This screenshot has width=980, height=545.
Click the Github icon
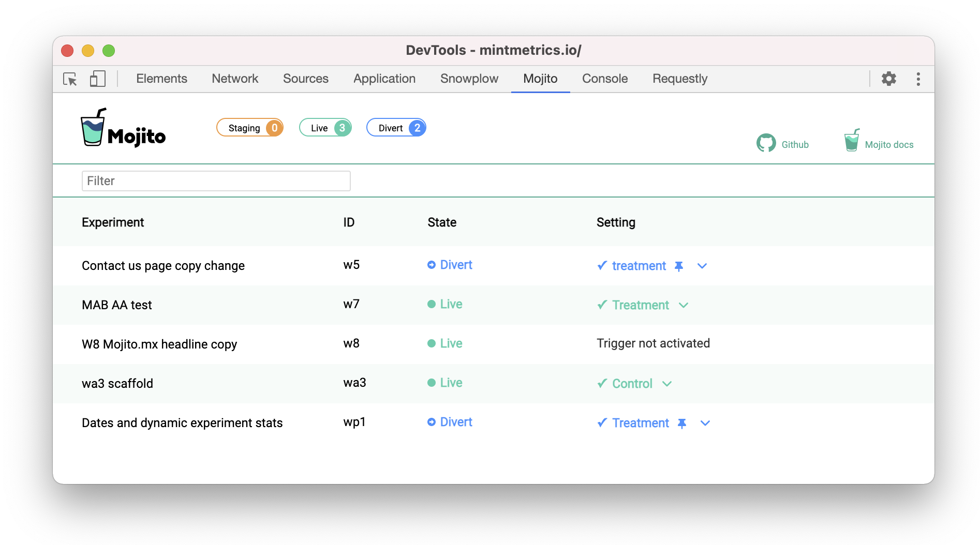tap(767, 143)
